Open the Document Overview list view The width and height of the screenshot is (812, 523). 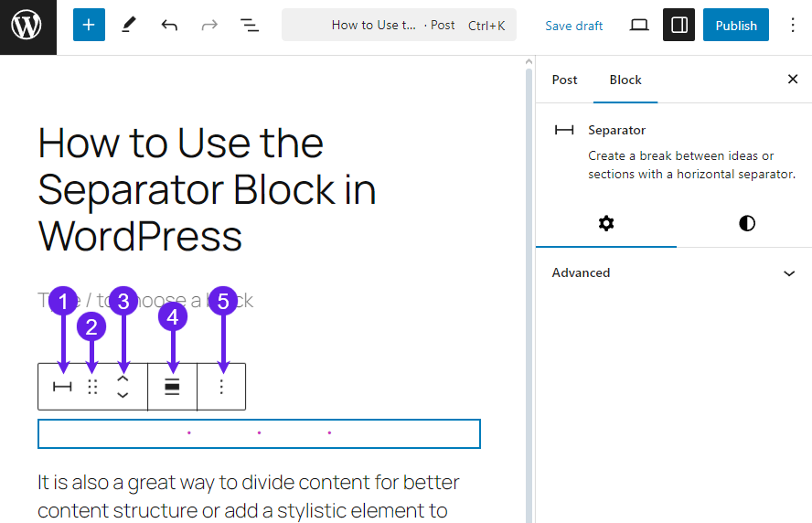250,25
